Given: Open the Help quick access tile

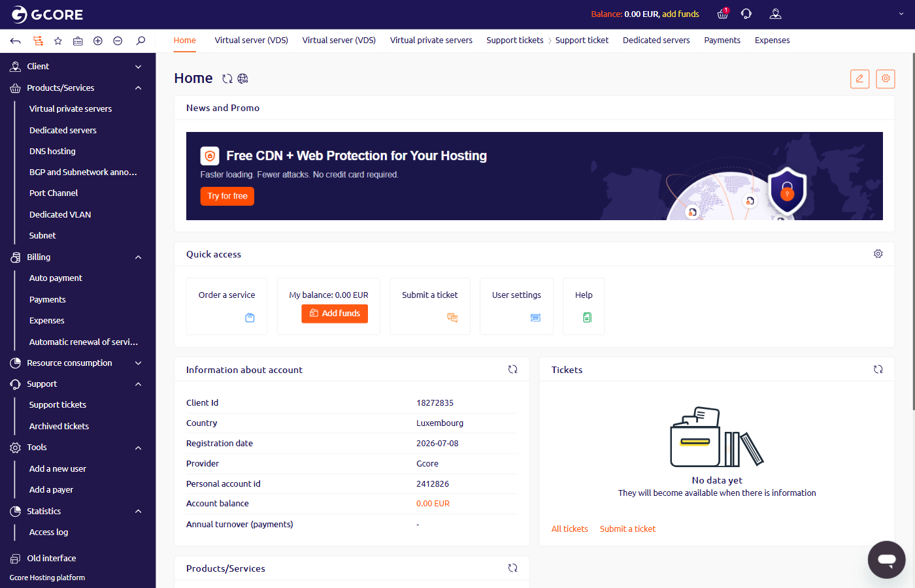Looking at the screenshot, I should [584, 306].
